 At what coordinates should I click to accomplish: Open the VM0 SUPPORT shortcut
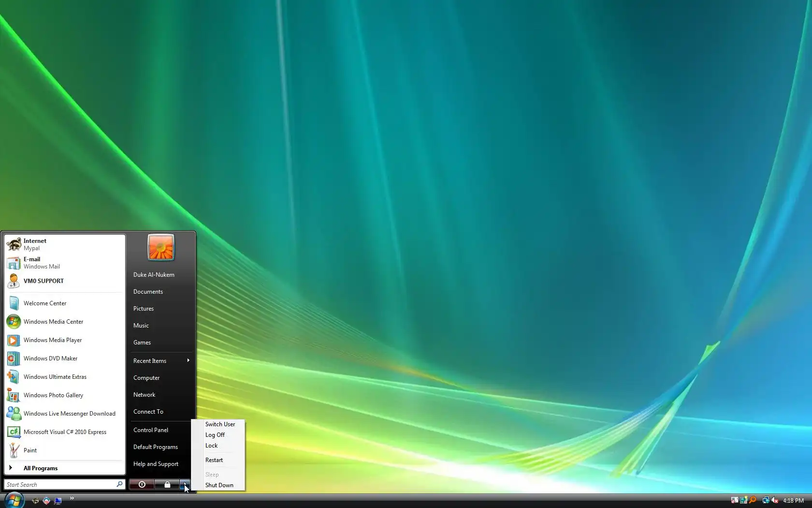(x=65, y=281)
